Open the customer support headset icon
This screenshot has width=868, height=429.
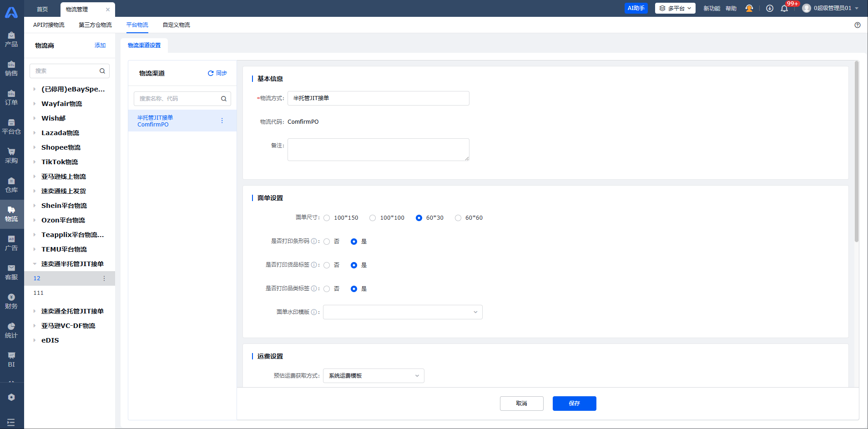749,8
